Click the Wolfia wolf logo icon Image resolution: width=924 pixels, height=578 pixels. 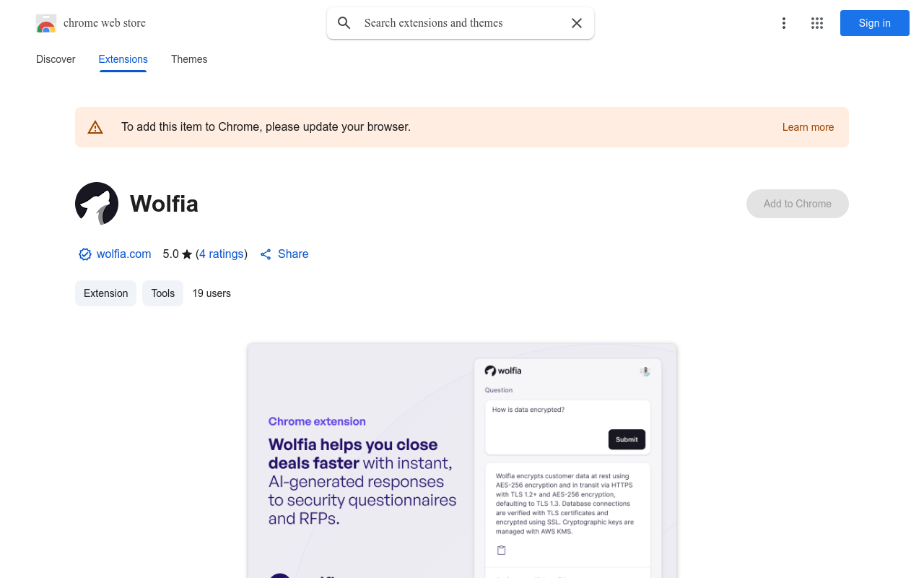pos(97,204)
